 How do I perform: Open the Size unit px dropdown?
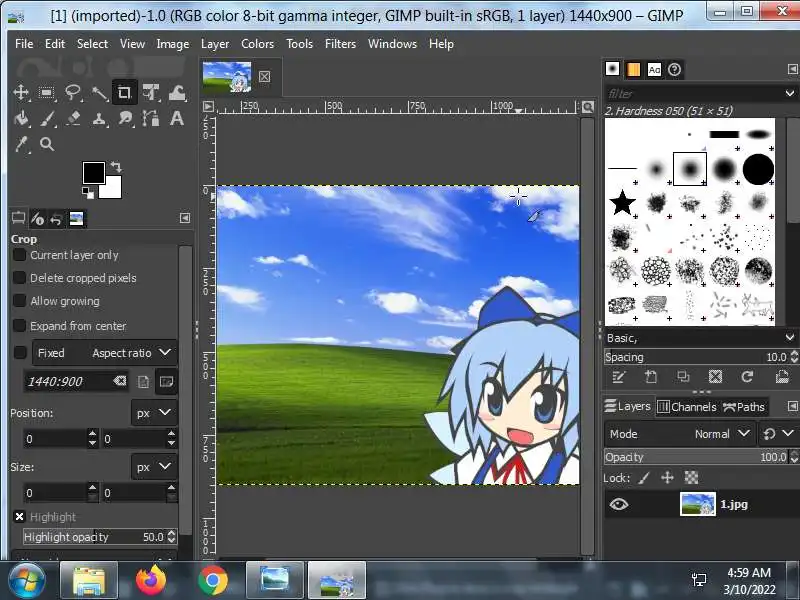(x=154, y=466)
